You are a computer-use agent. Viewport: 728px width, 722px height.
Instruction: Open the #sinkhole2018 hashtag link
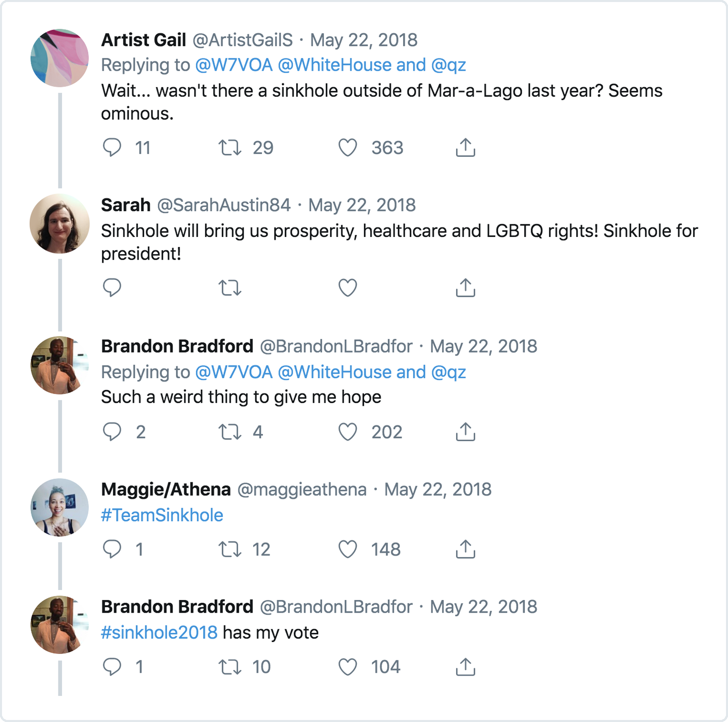point(159,633)
